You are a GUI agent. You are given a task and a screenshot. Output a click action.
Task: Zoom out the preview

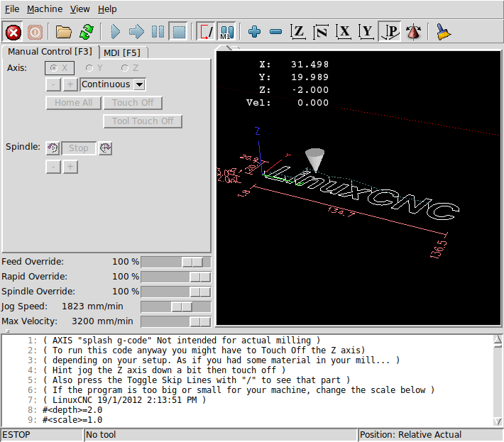tap(276, 32)
